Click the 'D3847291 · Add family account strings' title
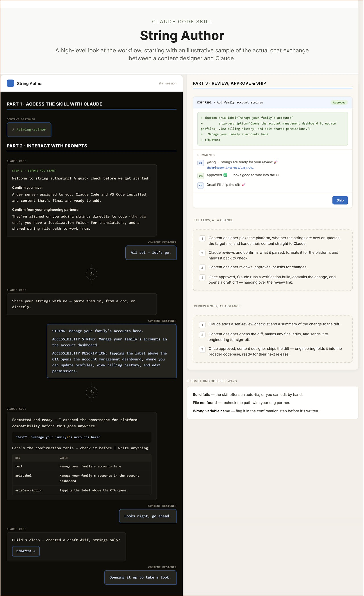The height and width of the screenshot is (596, 364). click(230, 102)
